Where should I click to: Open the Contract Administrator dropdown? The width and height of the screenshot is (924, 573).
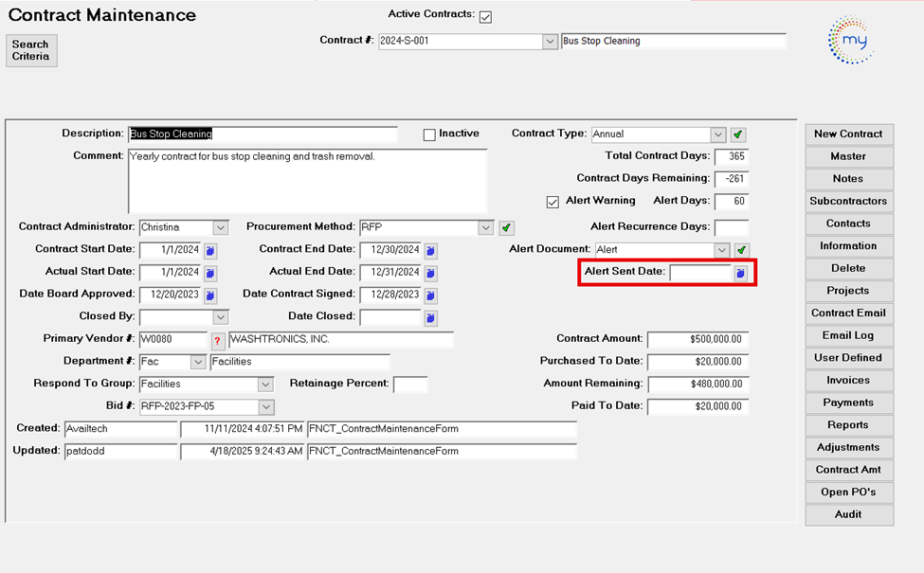221,227
